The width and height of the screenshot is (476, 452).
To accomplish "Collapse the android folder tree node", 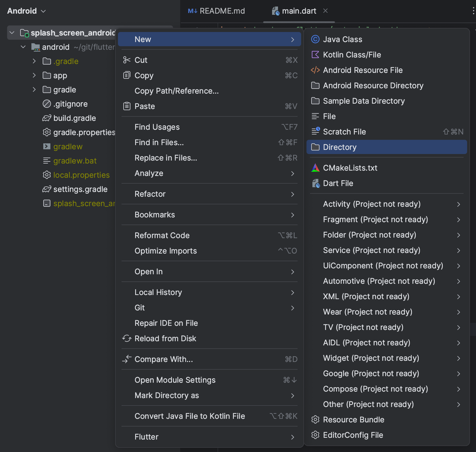I will coord(23,47).
